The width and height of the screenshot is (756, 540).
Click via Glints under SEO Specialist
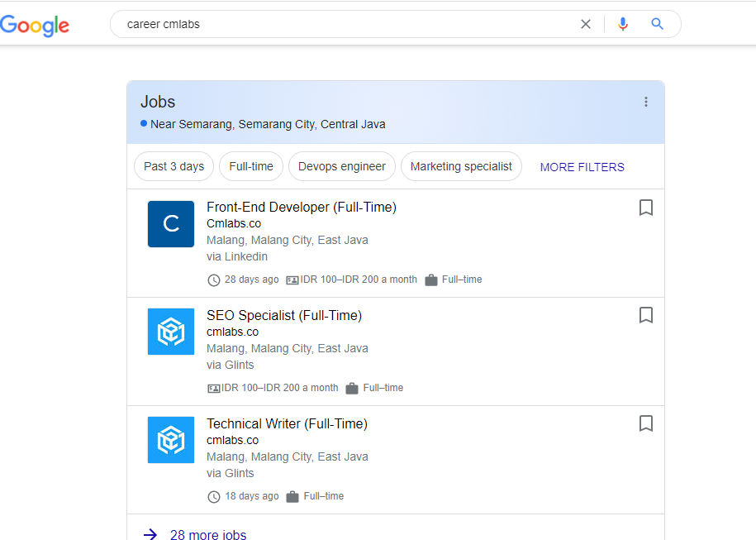[x=230, y=365]
